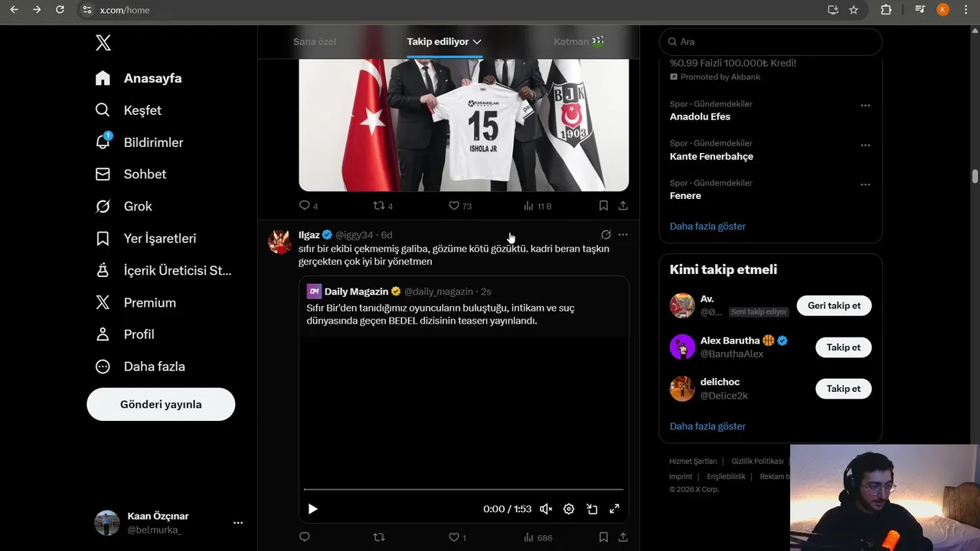980x551 pixels.
Task: Open Bildirimler notifications
Action: pyautogui.click(x=139, y=142)
